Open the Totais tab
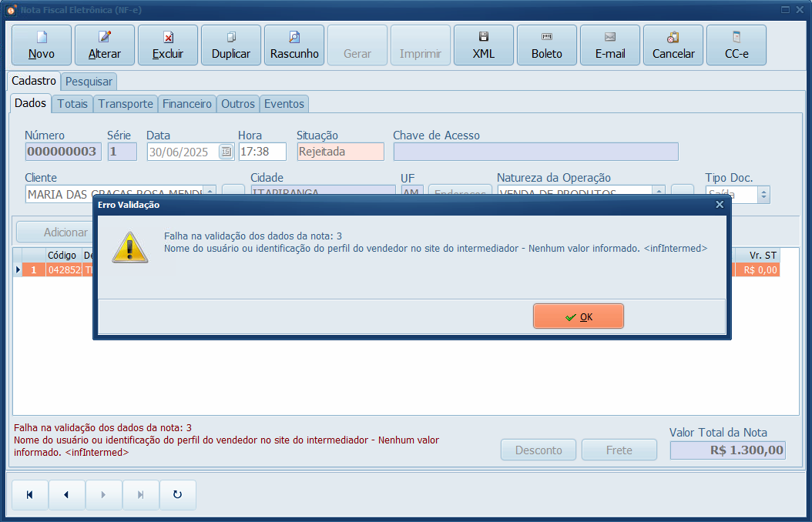The height and width of the screenshot is (522, 812). point(72,104)
